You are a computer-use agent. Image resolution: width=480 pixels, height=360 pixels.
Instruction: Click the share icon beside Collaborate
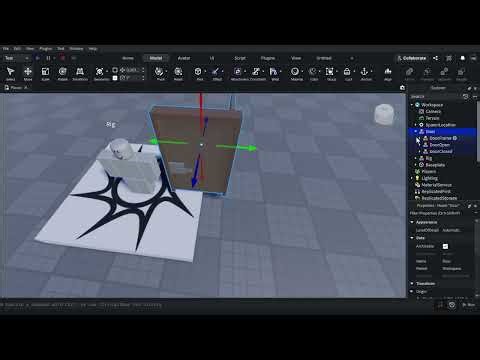pyautogui.click(x=436, y=58)
